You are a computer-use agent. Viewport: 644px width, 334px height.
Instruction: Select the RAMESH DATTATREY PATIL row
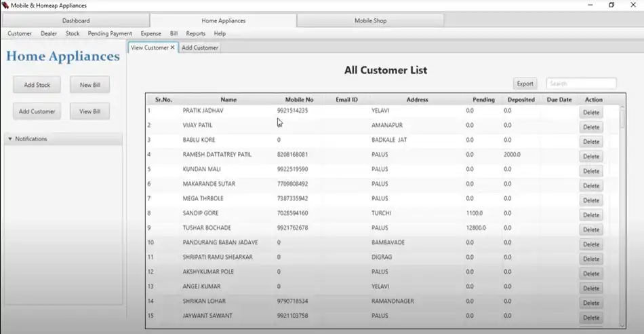[x=217, y=155]
